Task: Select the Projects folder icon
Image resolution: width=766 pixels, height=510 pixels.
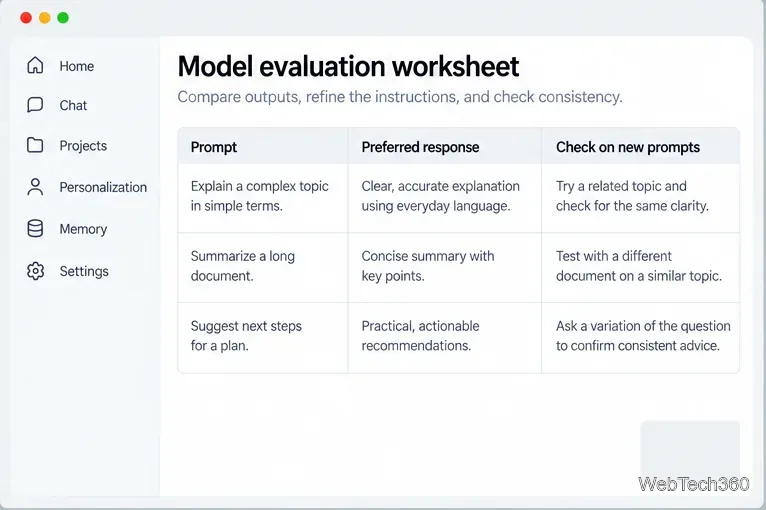Action: click(35, 145)
